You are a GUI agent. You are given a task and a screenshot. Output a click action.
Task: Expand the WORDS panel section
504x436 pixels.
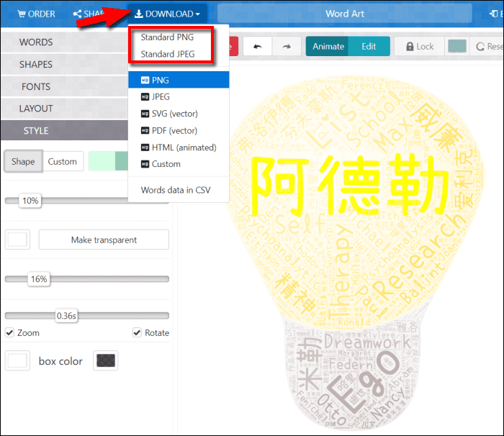(36, 42)
